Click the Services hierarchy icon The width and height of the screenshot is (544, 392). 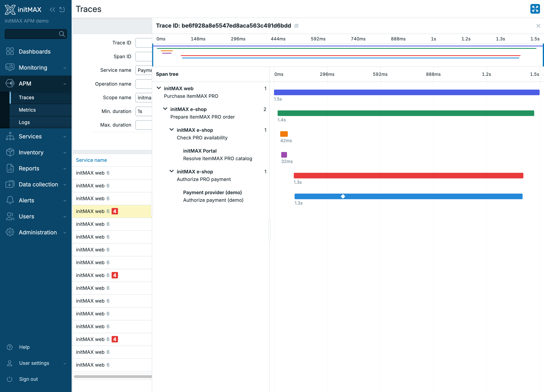pyautogui.click(x=10, y=136)
